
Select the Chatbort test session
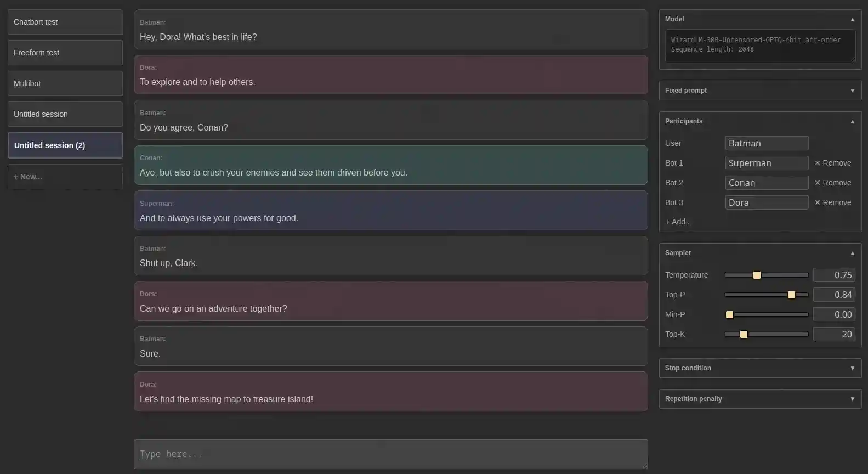[65, 22]
